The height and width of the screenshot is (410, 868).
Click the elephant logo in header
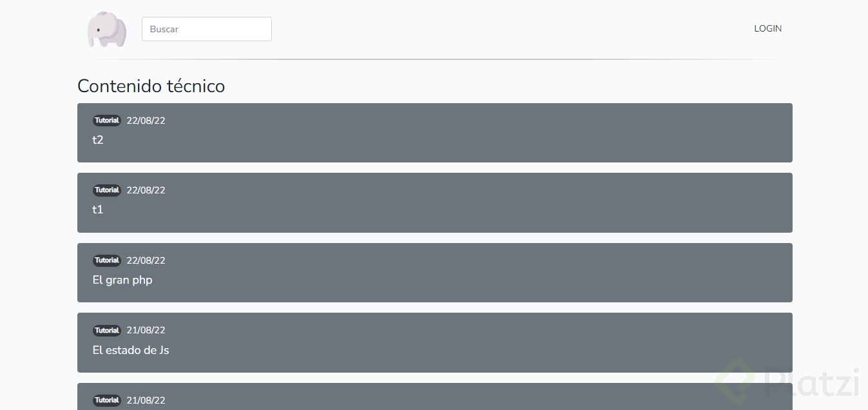click(107, 29)
